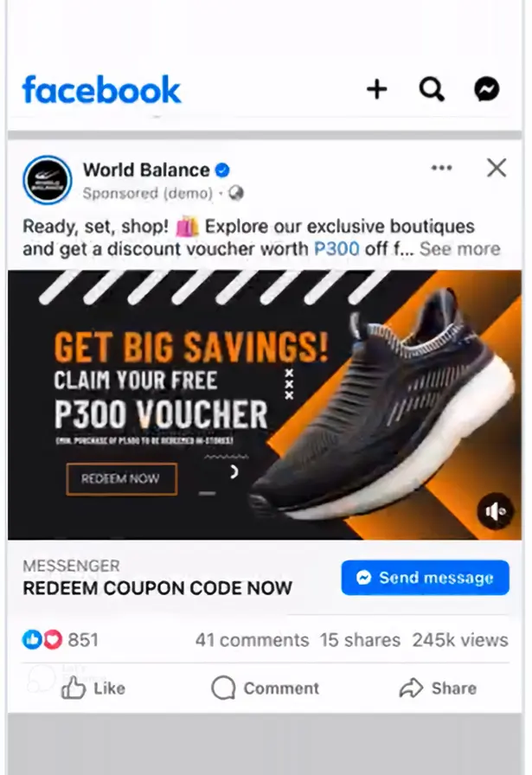The image size is (532, 775).
Task: Open the Comment action
Action: click(265, 688)
